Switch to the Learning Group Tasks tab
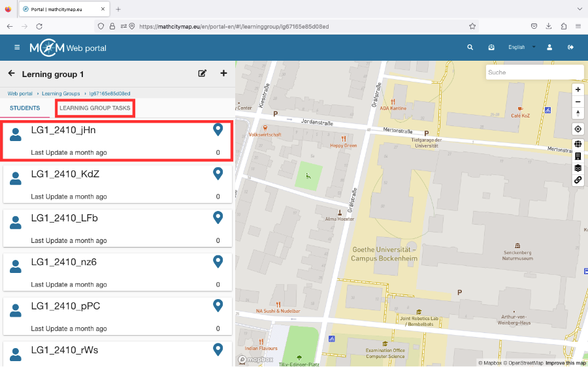The width and height of the screenshot is (588, 367). [95, 108]
